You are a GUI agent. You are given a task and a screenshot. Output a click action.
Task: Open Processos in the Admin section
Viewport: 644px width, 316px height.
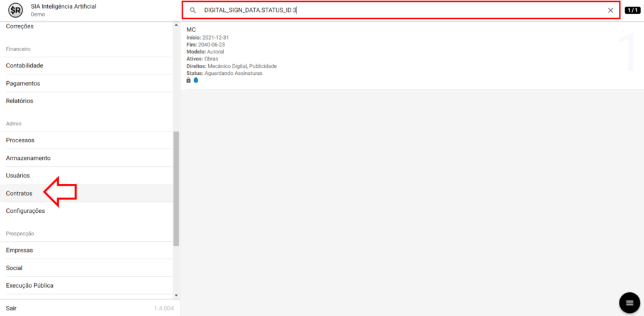click(20, 140)
